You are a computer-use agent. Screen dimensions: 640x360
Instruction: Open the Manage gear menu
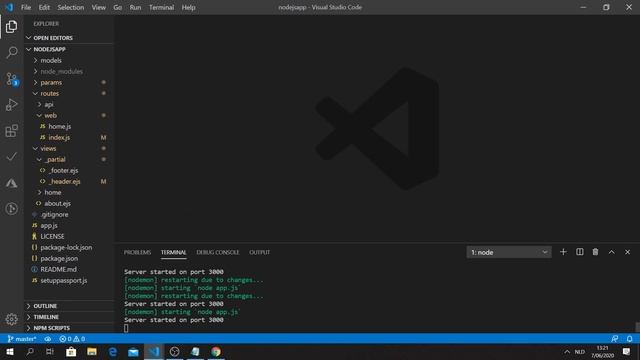tap(11, 319)
